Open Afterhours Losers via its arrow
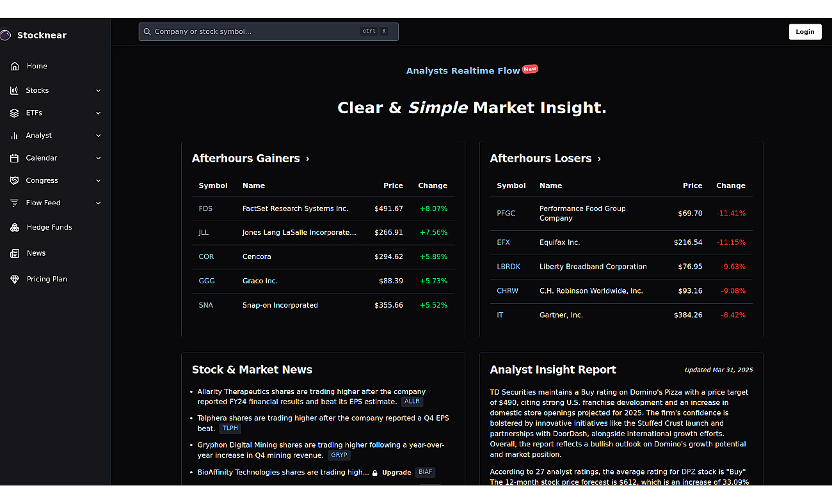This screenshot has width=832, height=504. click(x=599, y=159)
